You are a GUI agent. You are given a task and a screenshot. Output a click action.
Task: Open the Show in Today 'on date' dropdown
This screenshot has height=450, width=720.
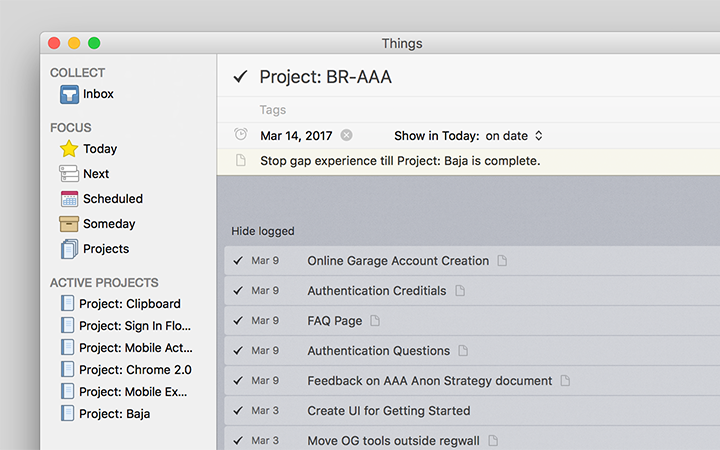[514, 136]
